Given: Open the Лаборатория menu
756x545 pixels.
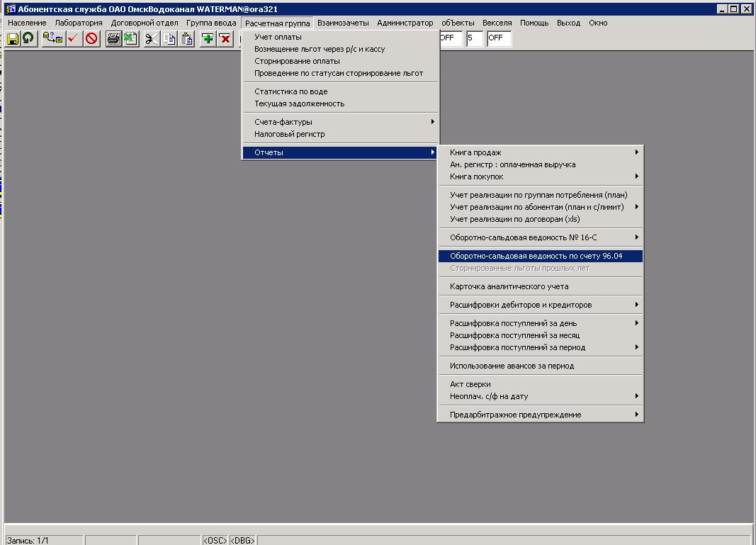Looking at the screenshot, I should (79, 23).
